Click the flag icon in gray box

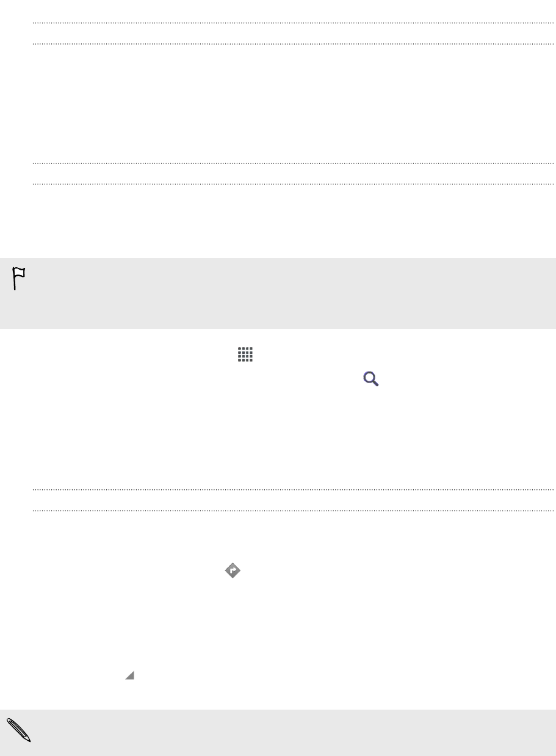(x=19, y=279)
